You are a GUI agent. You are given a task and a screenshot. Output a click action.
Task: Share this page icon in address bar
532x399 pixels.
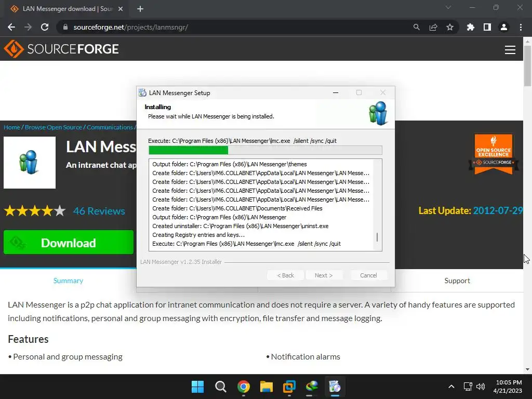coord(433,27)
